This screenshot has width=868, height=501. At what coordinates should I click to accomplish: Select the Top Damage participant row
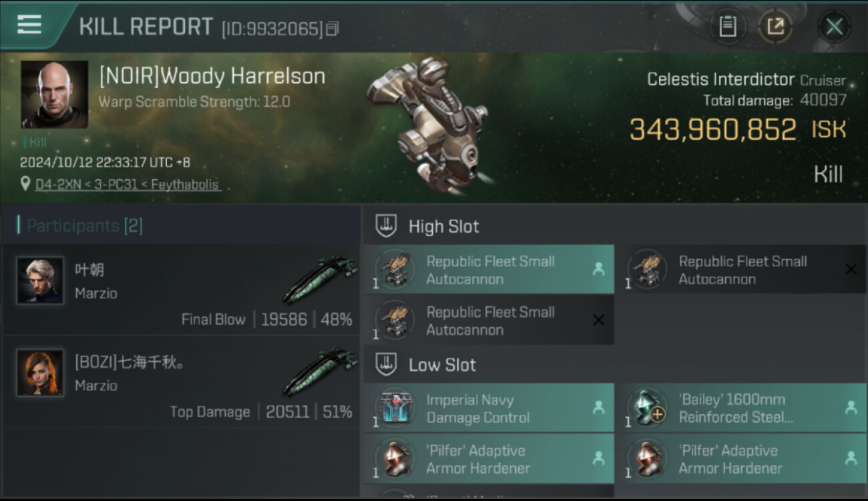pyautogui.click(x=181, y=381)
